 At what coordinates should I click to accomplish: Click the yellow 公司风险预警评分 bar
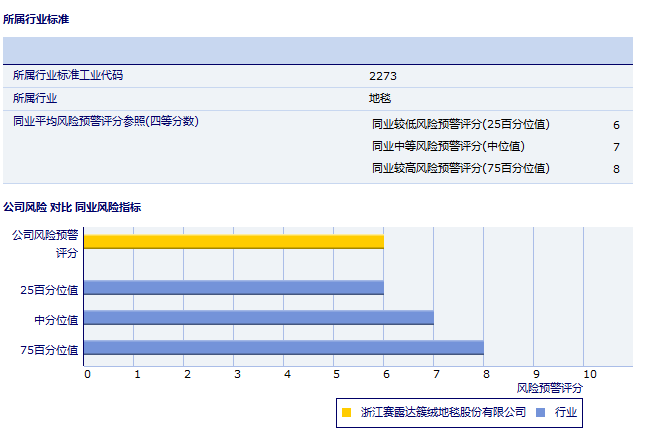pyautogui.click(x=233, y=241)
